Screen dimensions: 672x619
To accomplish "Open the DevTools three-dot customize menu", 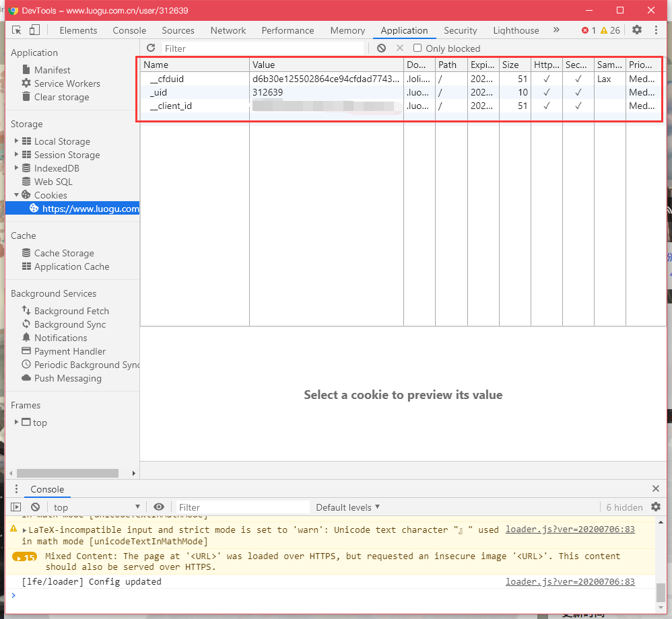I will [x=656, y=30].
